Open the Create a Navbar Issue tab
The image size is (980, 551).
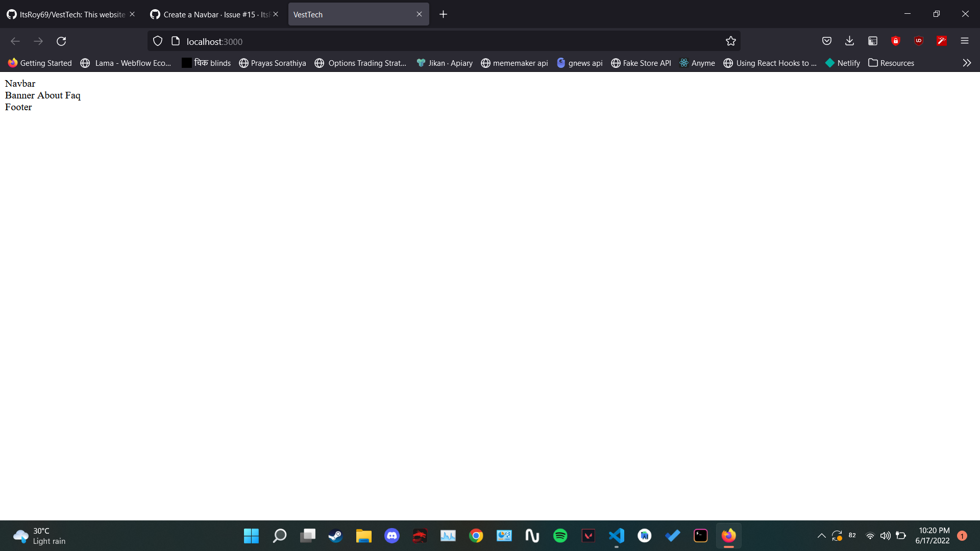[x=209, y=14]
